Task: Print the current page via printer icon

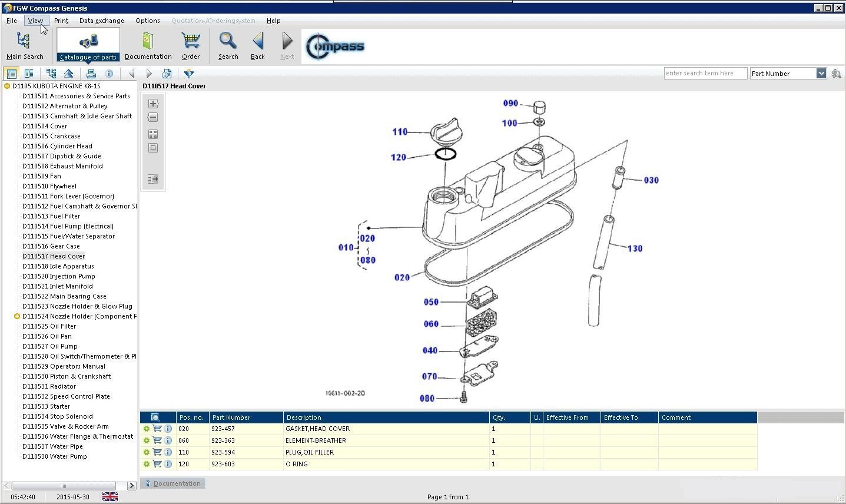Action: tap(91, 74)
